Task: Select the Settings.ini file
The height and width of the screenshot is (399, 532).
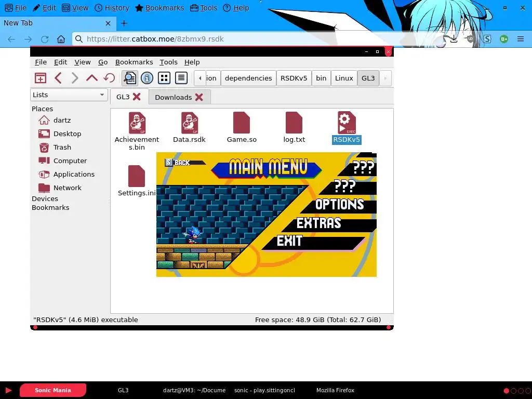Action: pyautogui.click(x=137, y=181)
